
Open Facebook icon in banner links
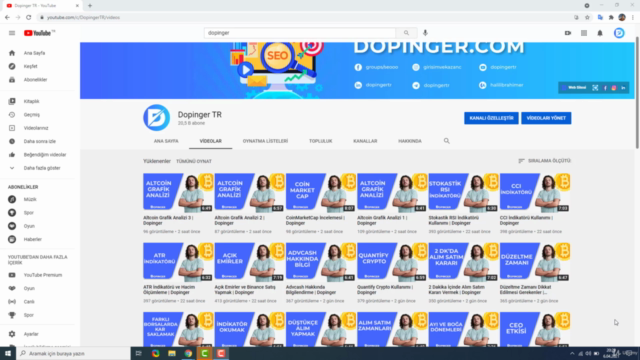coord(605,88)
